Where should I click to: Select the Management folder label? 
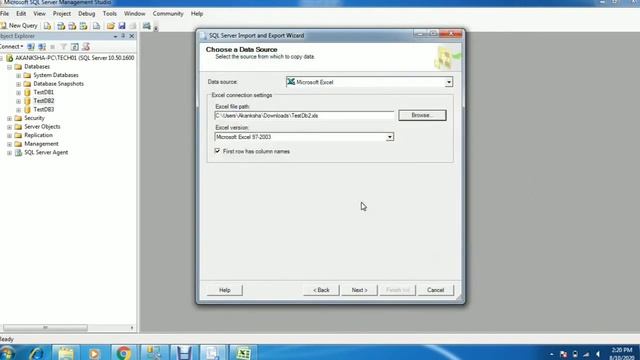(x=41, y=144)
